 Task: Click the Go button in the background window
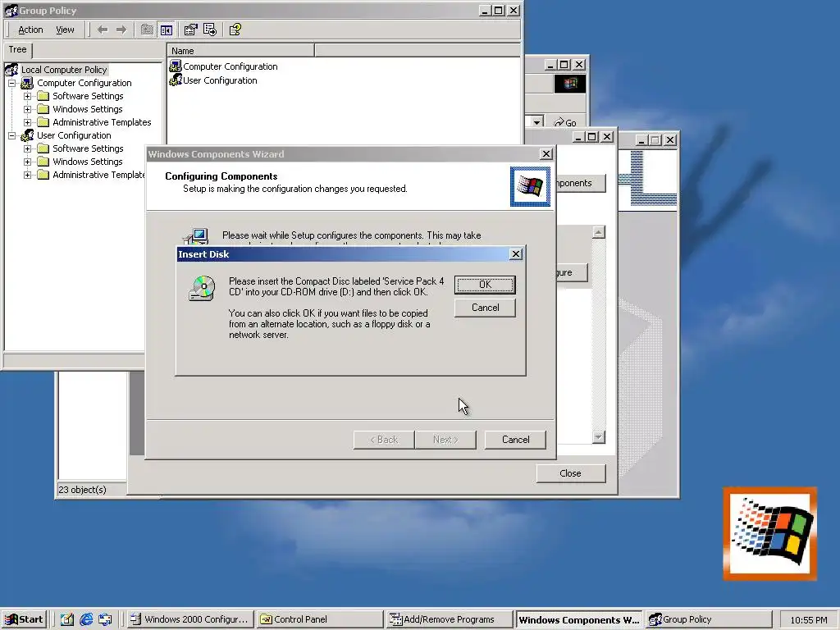click(565, 123)
